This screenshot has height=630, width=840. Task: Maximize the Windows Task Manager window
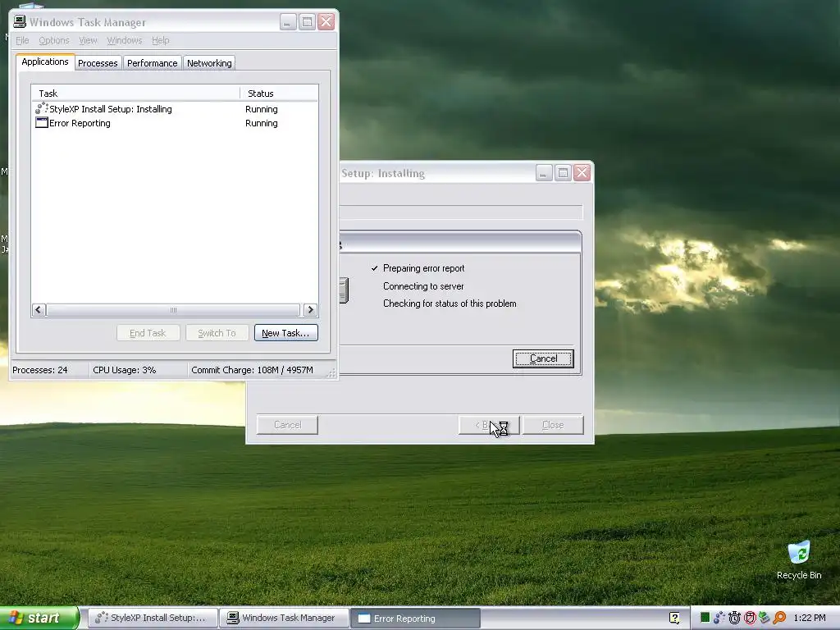point(307,21)
